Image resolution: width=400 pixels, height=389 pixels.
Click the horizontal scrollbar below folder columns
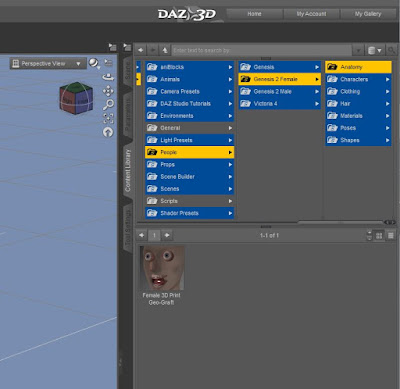tap(341, 222)
